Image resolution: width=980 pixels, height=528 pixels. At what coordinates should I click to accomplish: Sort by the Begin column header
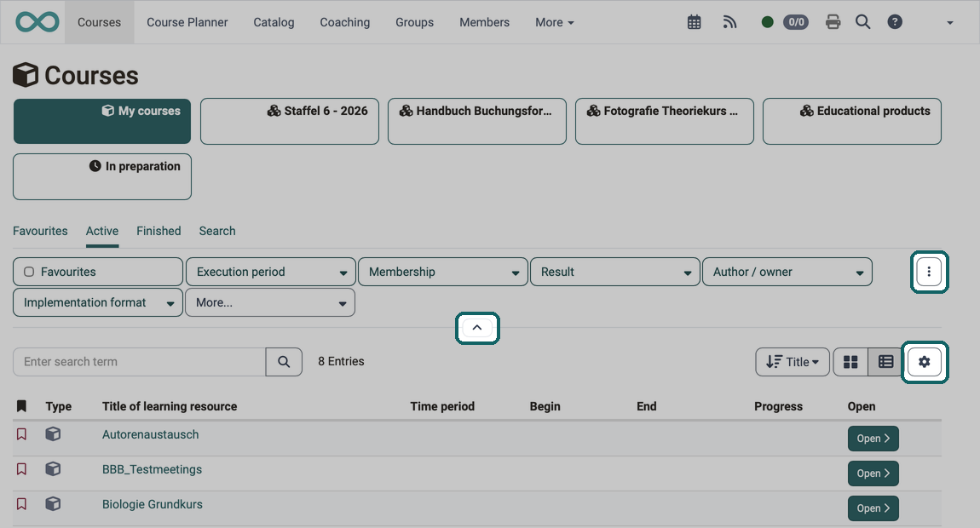[x=545, y=406]
